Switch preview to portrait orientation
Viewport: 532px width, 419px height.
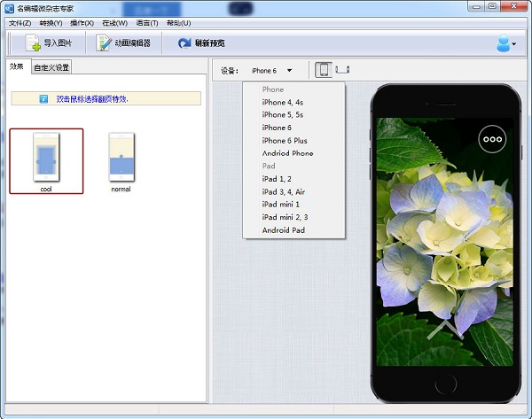(324, 70)
